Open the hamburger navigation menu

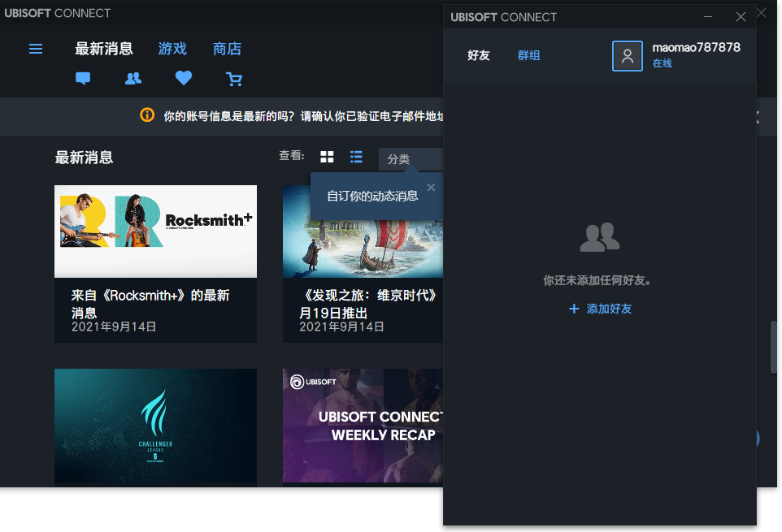[x=35, y=49]
